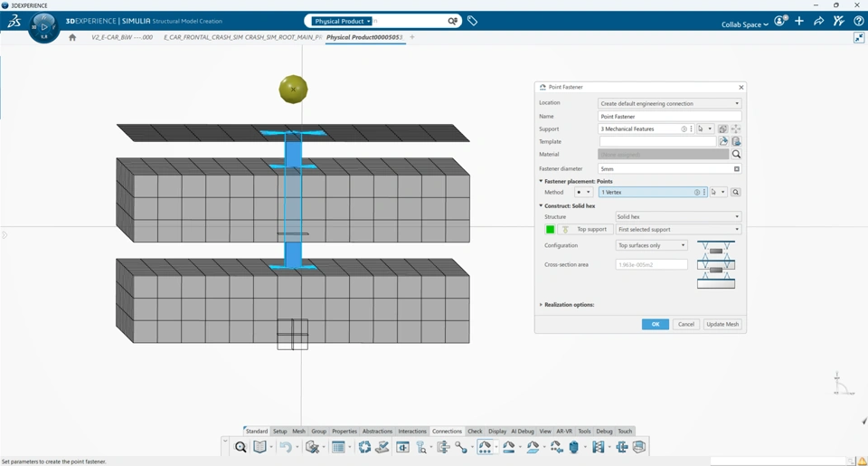The image size is (868, 466).
Task: Close the Point Fastener dialog
Action: click(741, 88)
